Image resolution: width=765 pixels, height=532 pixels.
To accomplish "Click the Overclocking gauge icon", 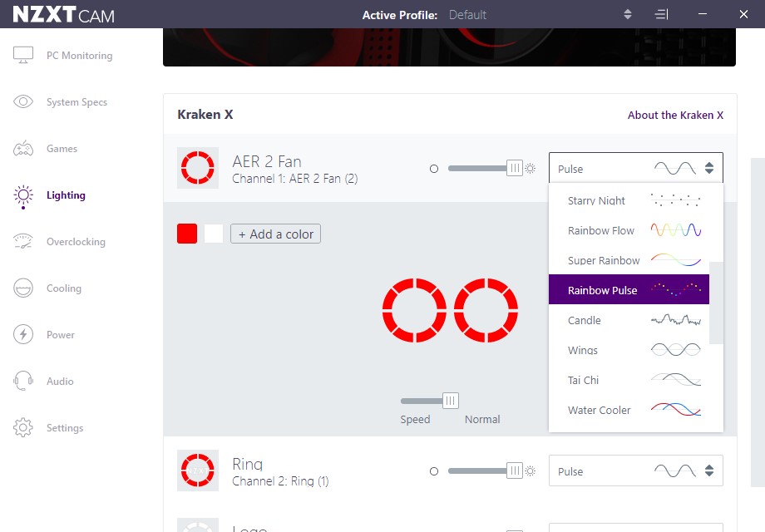I will (x=23, y=241).
